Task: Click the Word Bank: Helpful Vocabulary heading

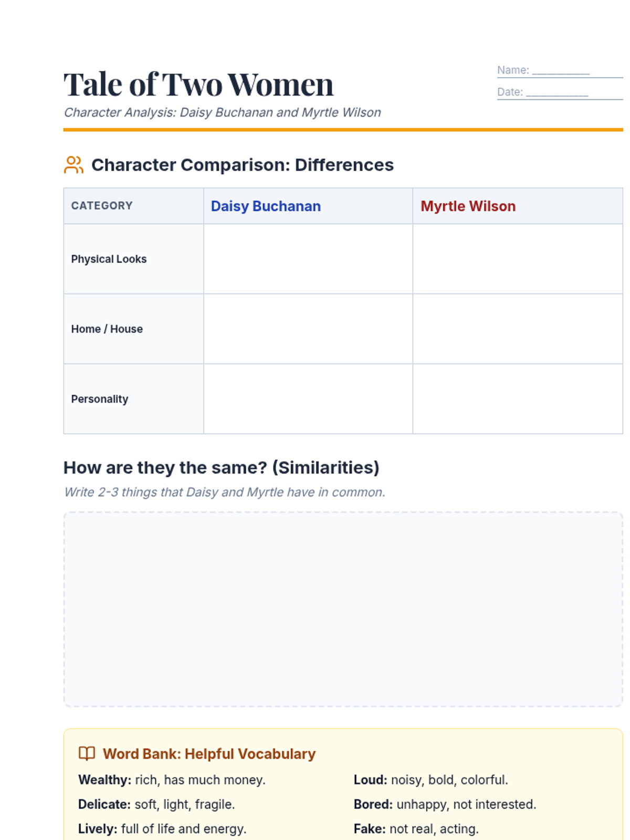Action: pyautogui.click(x=209, y=754)
